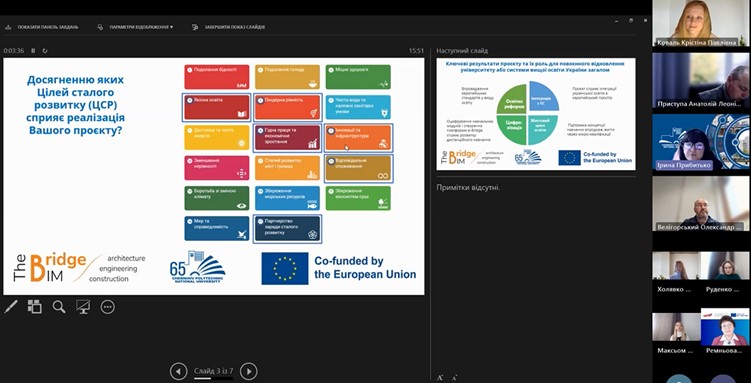Open more slideshow options ellipsis button
The image size is (751, 383).
[x=108, y=307]
